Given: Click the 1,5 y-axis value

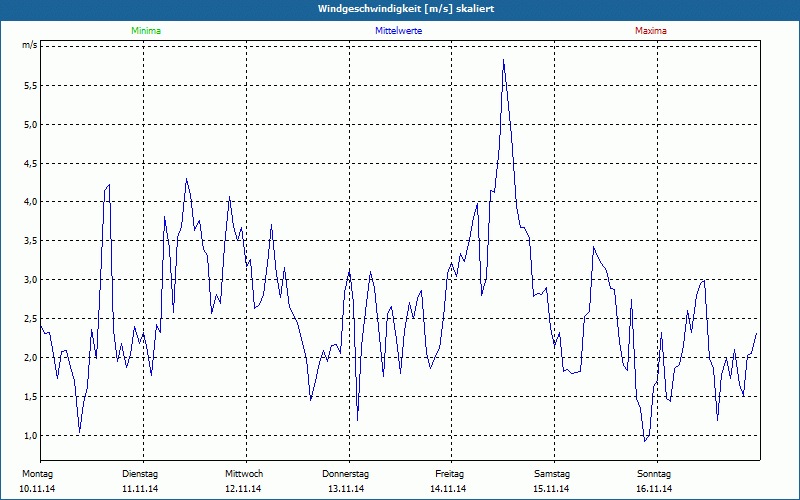Looking at the screenshot, I should click(31, 396).
